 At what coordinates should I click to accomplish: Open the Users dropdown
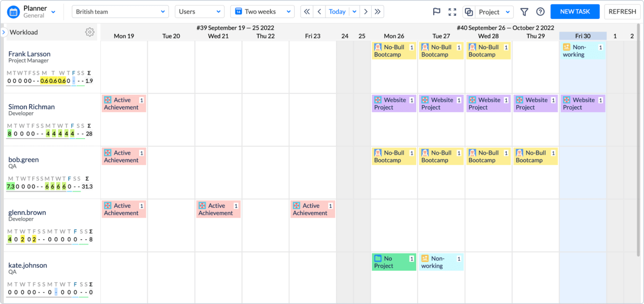(x=199, y=12)
